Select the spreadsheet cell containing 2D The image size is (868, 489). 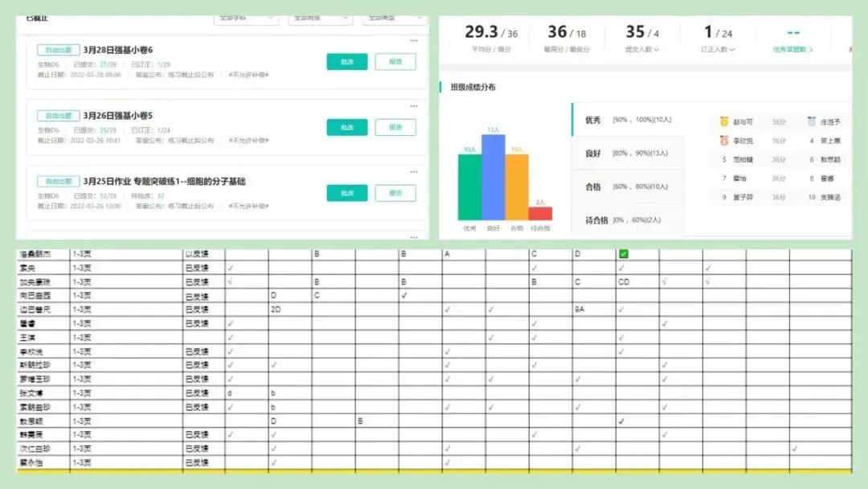pyautogui.click(x=290, y=310)
